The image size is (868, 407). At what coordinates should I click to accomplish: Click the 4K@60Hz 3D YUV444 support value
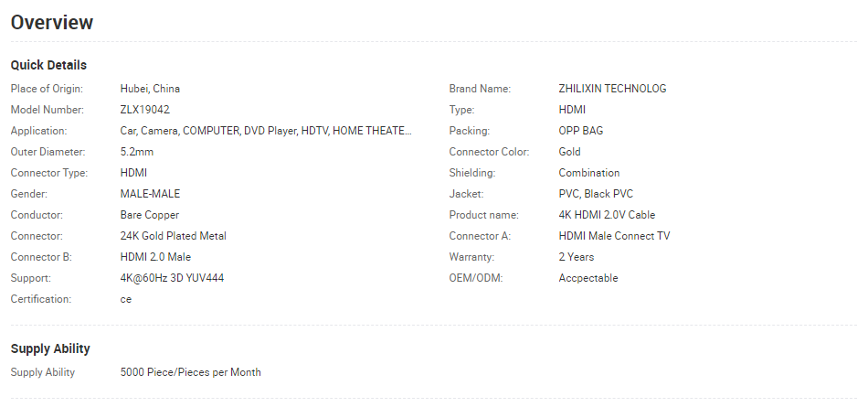(x=172, y=278)
